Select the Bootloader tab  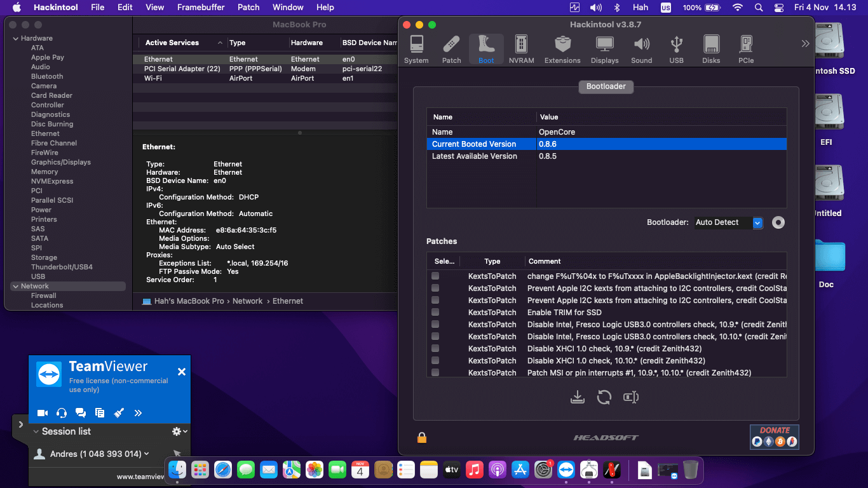pos(606,86)
